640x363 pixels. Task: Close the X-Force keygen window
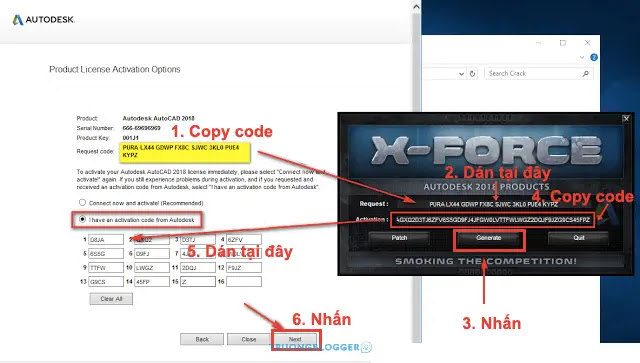tap(626, 118)
